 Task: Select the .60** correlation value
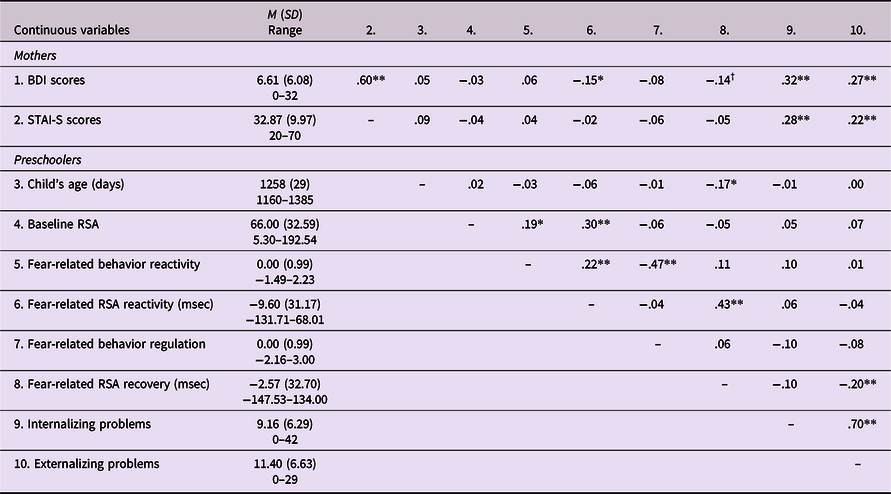click(371, 80)
